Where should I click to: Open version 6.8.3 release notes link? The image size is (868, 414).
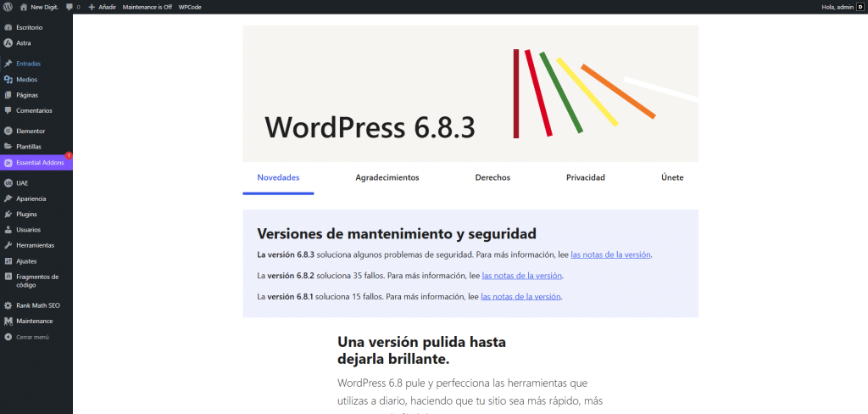coord(610,255)
